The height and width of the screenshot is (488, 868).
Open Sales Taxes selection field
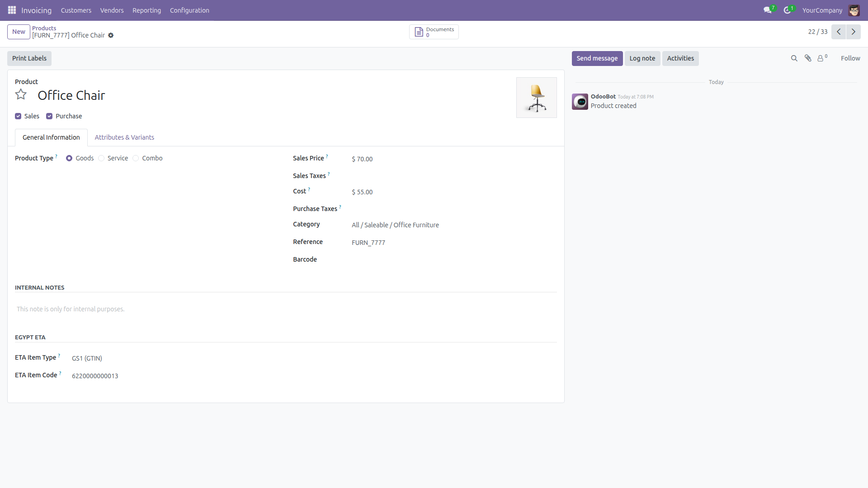point(454,176)
